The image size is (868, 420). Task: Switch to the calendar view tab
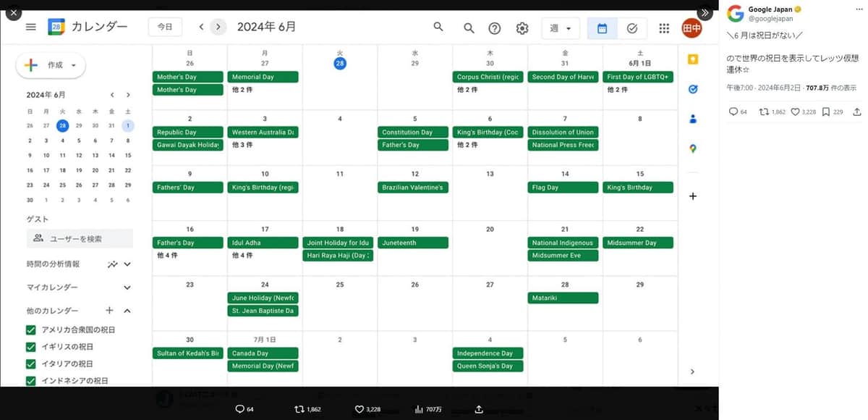coord(603,28)
